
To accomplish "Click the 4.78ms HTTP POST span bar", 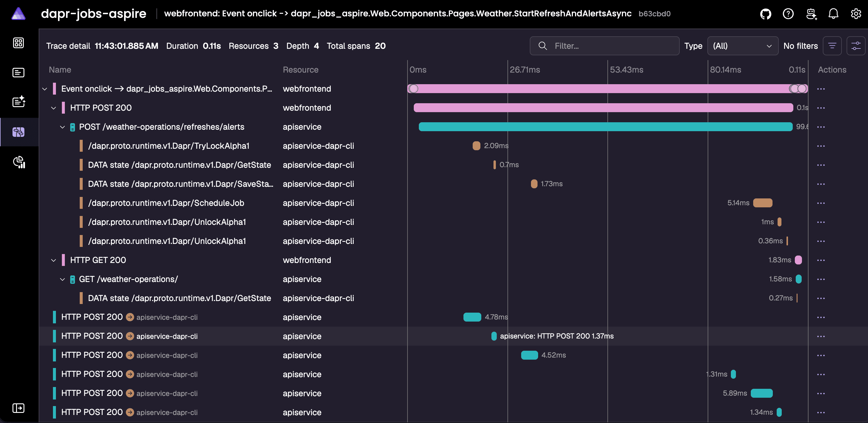I will pyautogui.click(x=472, y=317).
